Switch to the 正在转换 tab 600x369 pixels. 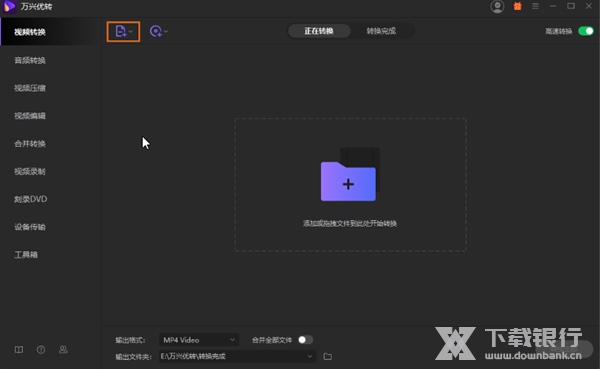pyautogui.click(x=319, y=31)
